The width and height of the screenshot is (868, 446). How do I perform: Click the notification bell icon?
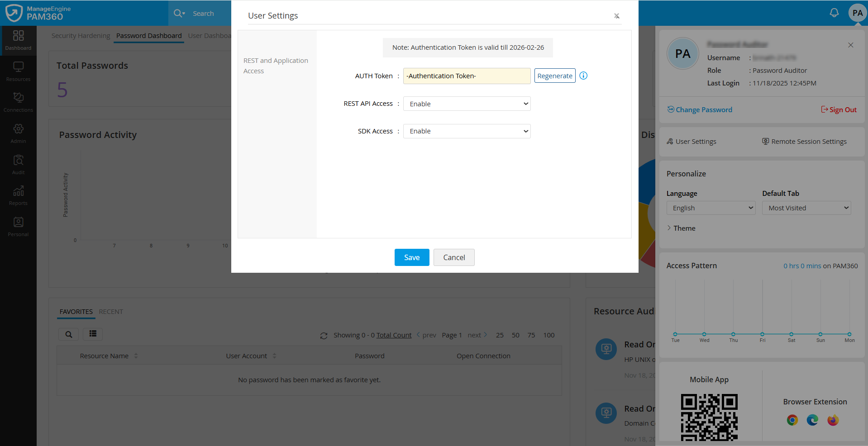tap(834, 13)
